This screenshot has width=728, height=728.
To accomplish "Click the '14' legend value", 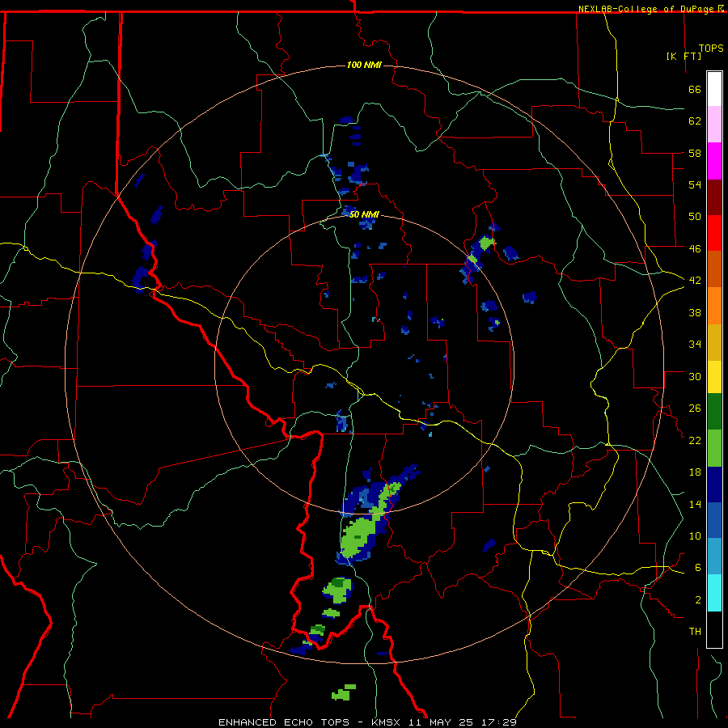I will point(695,504).
